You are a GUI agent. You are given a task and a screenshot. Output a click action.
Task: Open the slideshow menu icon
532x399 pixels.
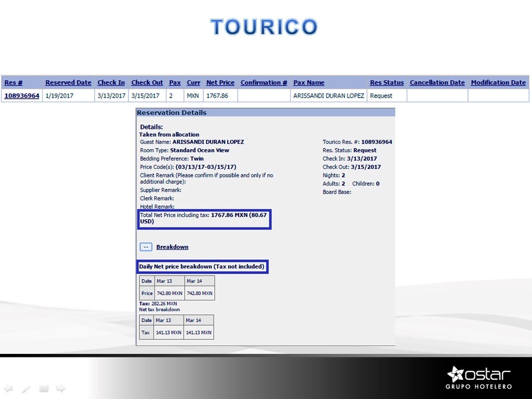coord(44,389)
